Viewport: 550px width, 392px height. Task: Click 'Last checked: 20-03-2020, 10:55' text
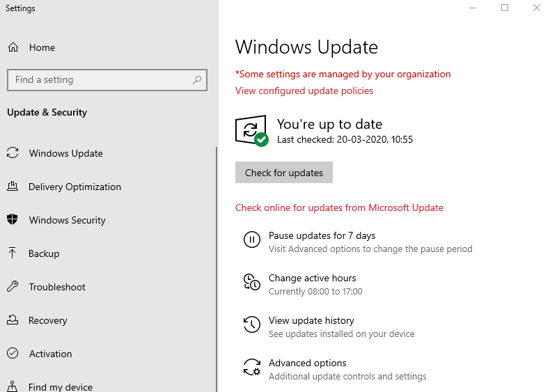pos(345,140)
